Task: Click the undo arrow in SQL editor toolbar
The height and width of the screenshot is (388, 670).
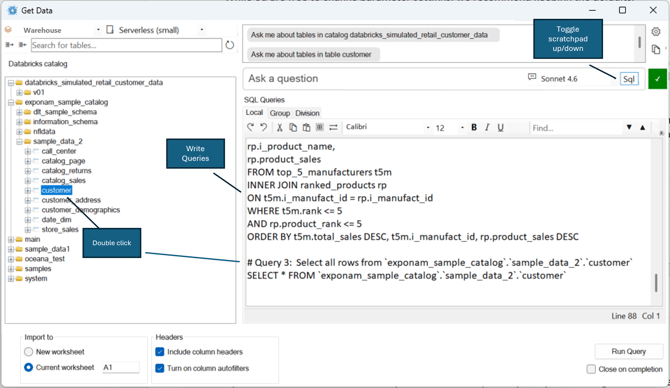Action: tap(264, 127)
